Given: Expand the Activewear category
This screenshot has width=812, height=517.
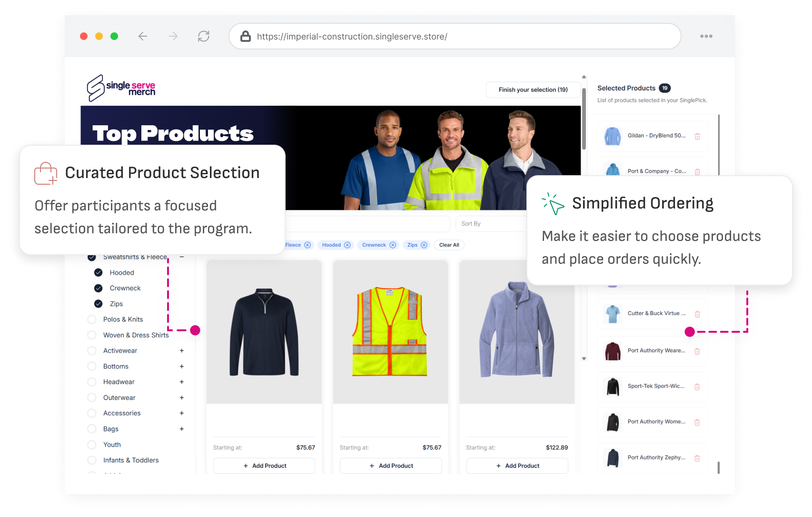Looking at the screenshot, I should 182,351.
